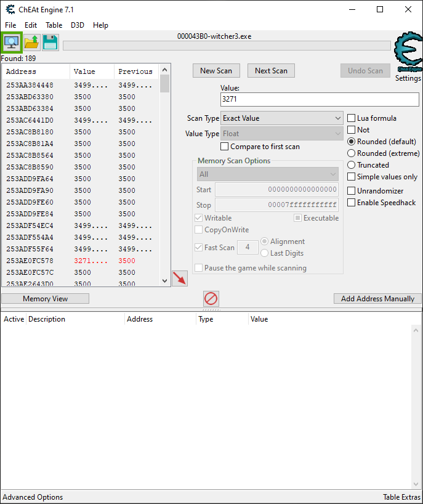Viewport: 423px width, 504px height.
Task: Enable the Lua formula checkbox
Action: point(352,118)
